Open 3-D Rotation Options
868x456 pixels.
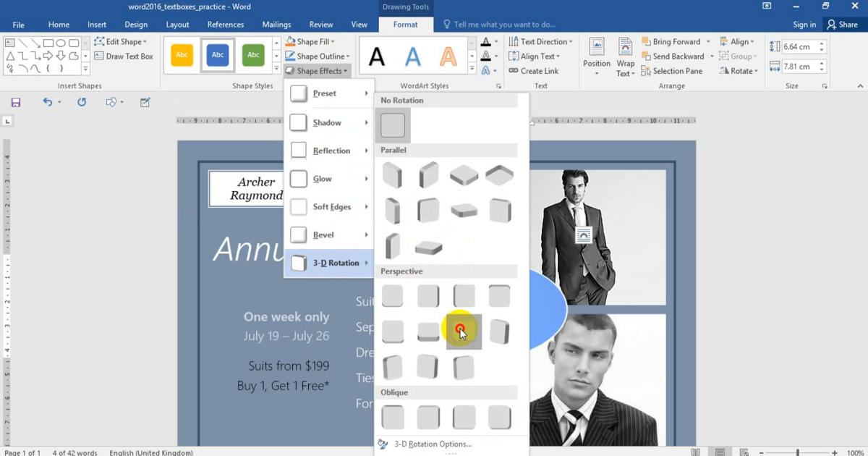(x=430, y=444)
